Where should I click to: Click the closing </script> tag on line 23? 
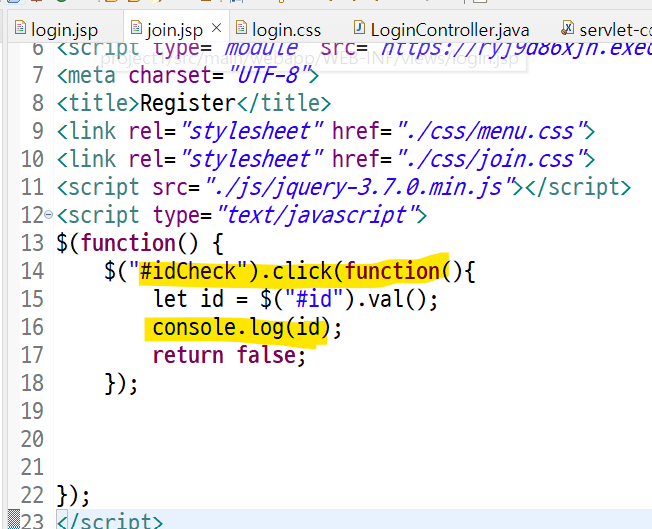tap(110, 522)
